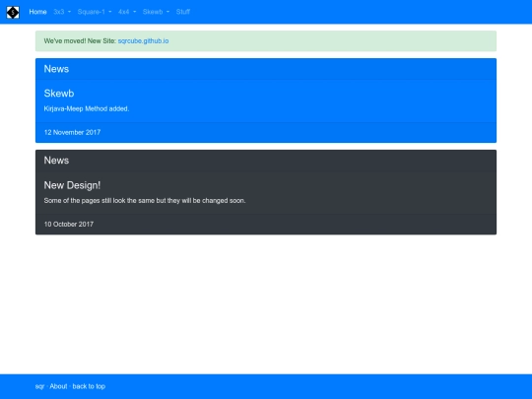This screenshot has width=532, height=399.
Task: Click the date '10 October 2017'
Action: coord(69,225)
